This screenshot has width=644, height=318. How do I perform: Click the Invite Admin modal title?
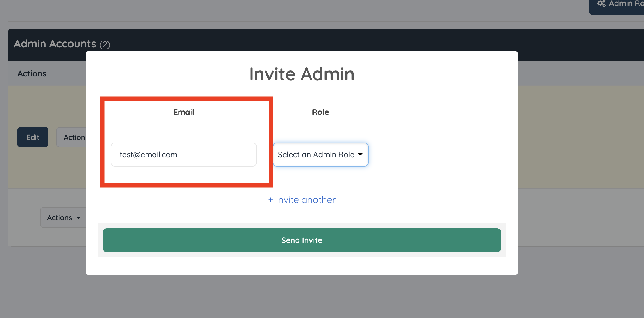pos(302,74)
